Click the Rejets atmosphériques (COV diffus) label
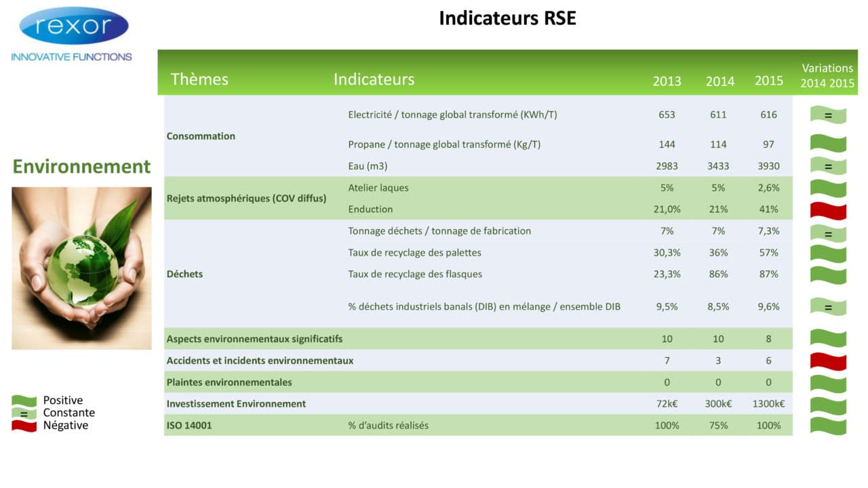The image size is (868, 488). click(246, 199)
